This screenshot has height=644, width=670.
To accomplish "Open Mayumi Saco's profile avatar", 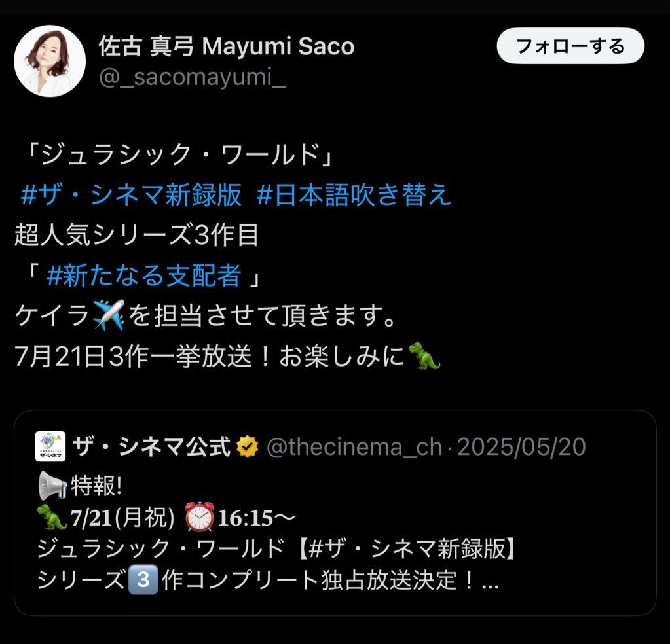I will tap(50, 61).
